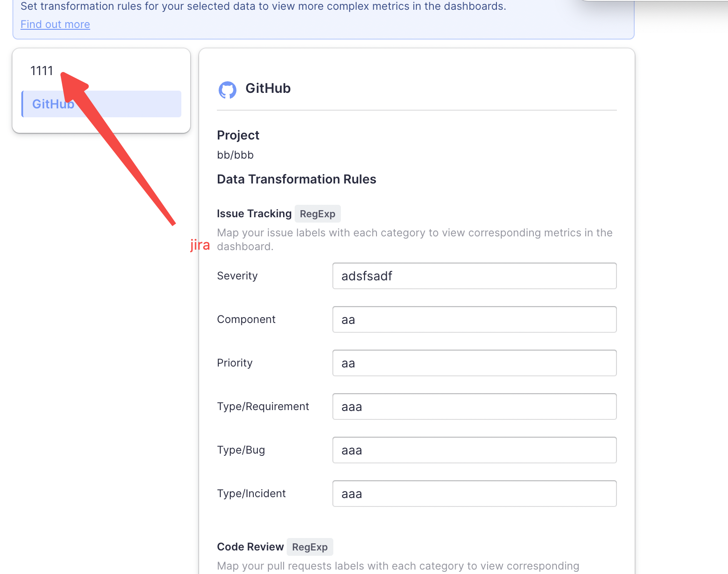Click the Type/Requirement input field
This screenshot has height=574, width=728.
474,407
